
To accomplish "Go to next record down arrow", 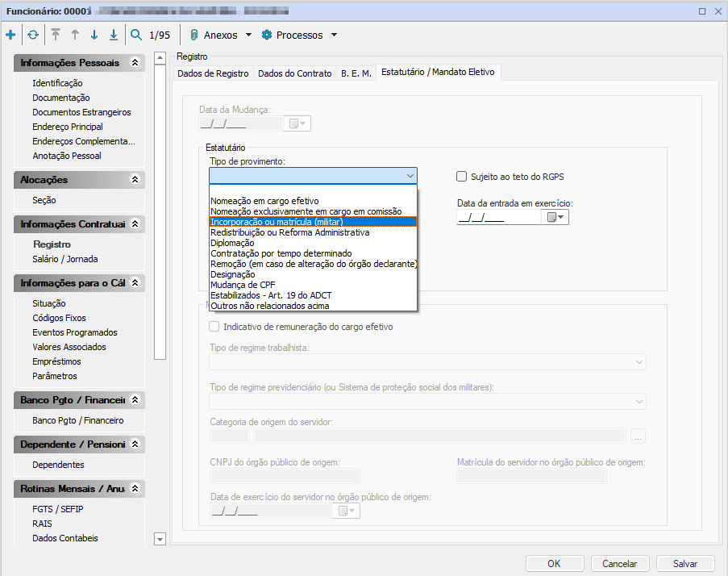I will point(94,35).
